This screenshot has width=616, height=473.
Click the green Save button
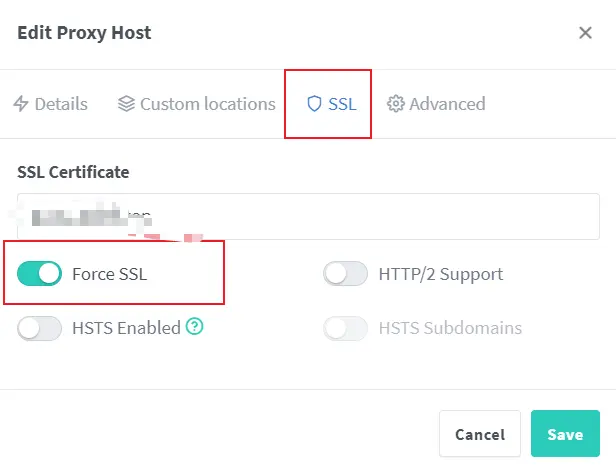(x=565, y=434)
